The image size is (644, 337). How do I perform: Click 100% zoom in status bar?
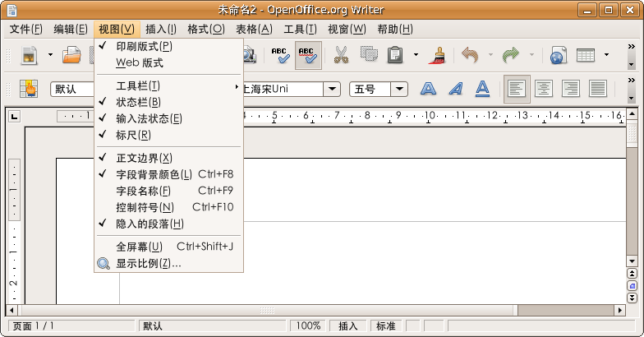[308, 325]
